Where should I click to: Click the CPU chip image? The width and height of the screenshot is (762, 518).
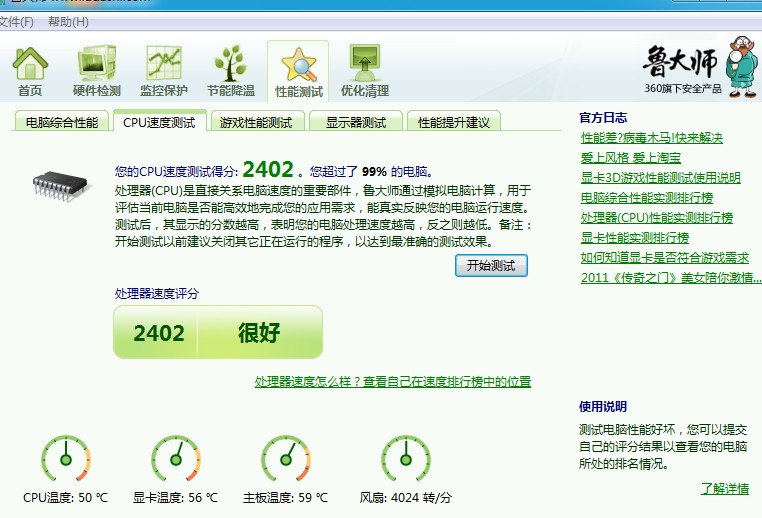60,186
